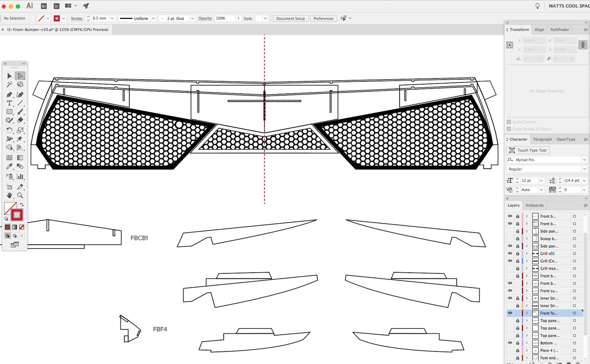This screenshot has height=364, width=590.
Task: Open the Stroke weight dropdown
Action: [x=112, y=18]
